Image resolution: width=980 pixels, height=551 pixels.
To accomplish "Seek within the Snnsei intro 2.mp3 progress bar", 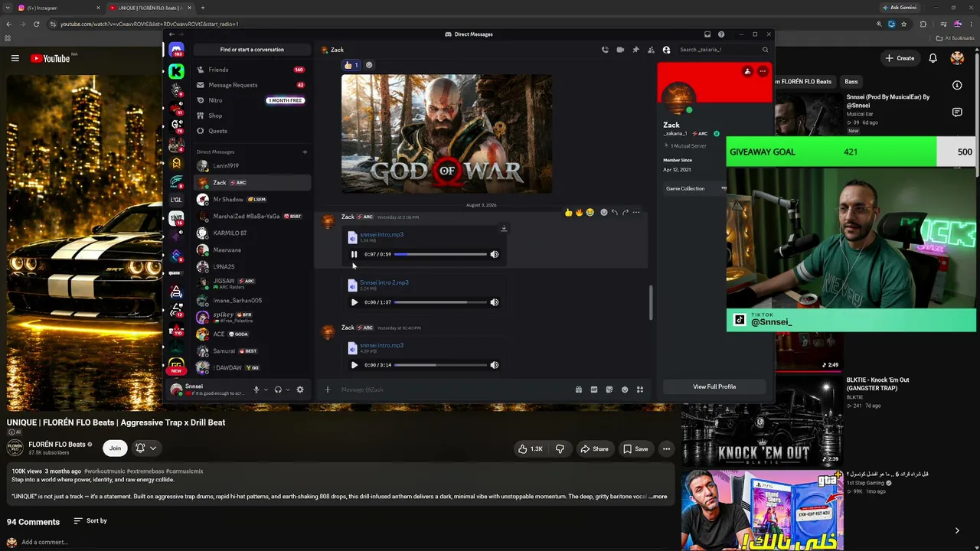I will tap(441, 302).
